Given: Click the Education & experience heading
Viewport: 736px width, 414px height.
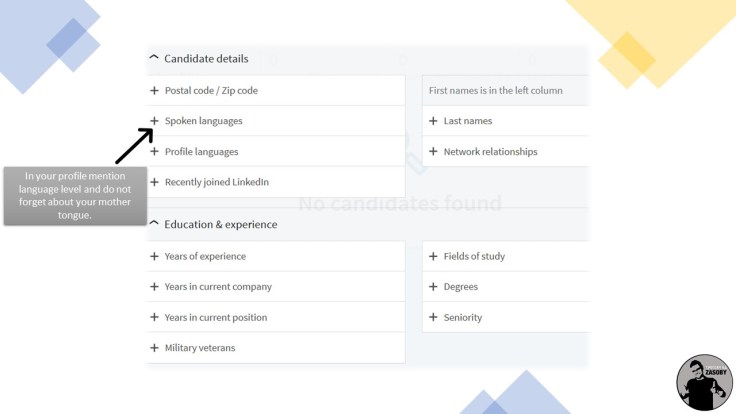Looking at the screenshot, I should point(220,224).
